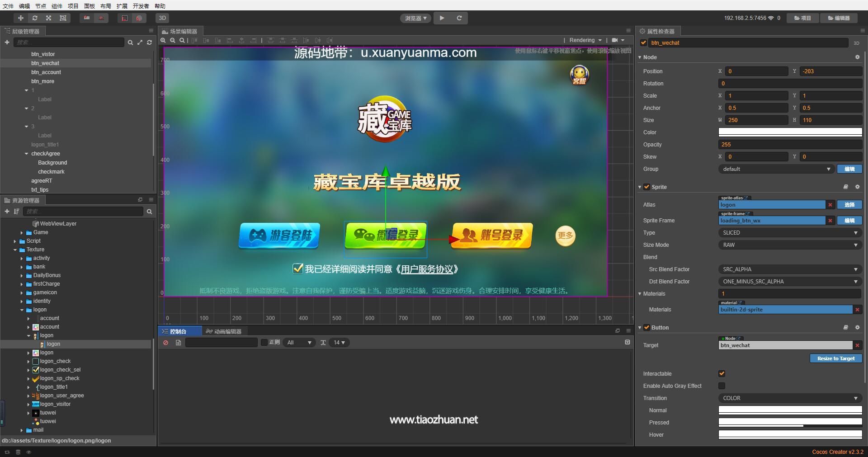This screenshot has height=457, width=868.
Task: Open Sprite component gear menu
Action: [x=857, y=187]
